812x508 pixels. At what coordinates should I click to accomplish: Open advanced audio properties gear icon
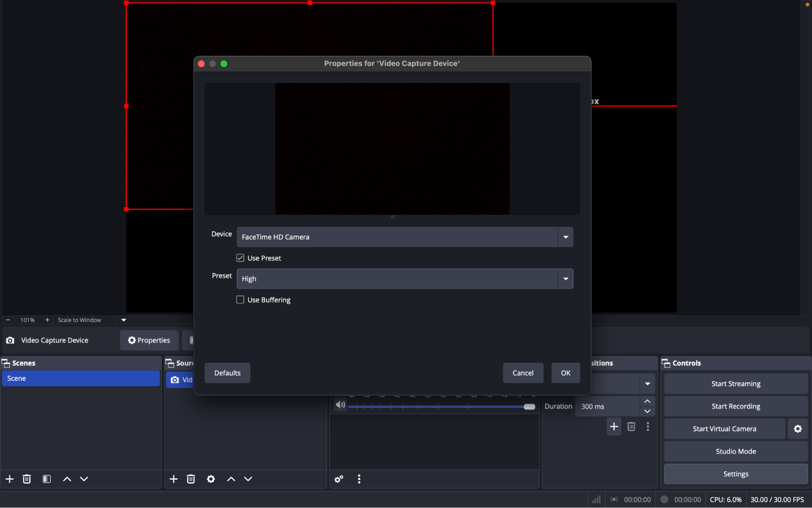coord(338,479)
